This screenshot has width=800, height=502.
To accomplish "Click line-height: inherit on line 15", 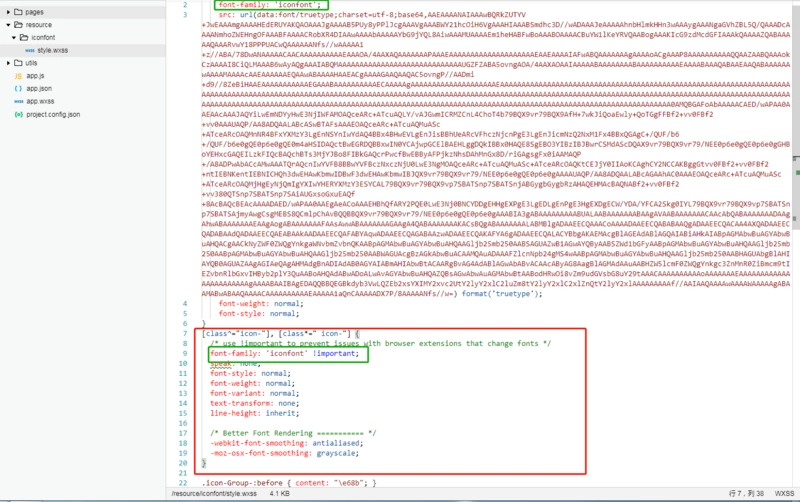I will [x=255, y=413].
